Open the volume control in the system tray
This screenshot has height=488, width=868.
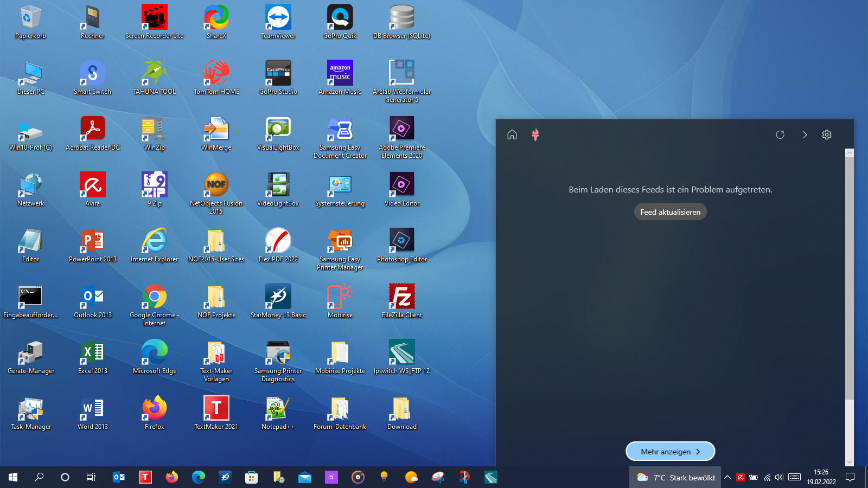[x=779, y=477]
